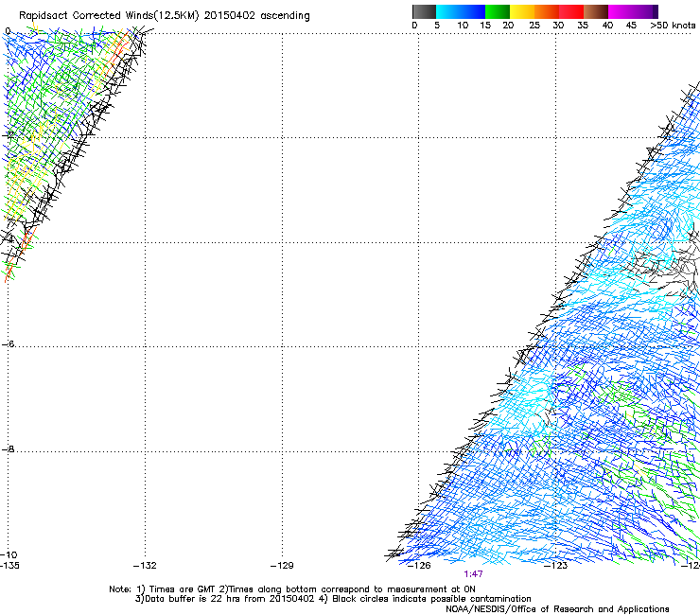This screenshot has width=700, height=615.
Task: Click the cyan-to-blue 5–15 knots color segment
Action: [x=461, y=11]
